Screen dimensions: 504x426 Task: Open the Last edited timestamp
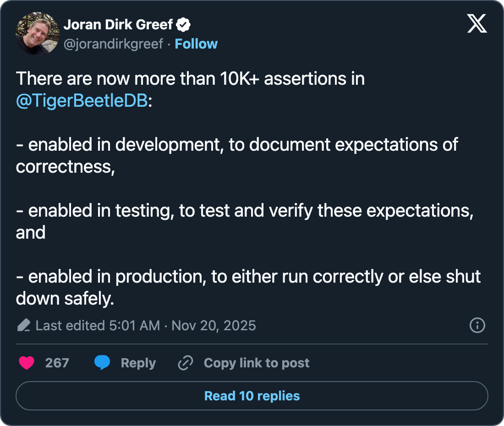pos(146,326)
